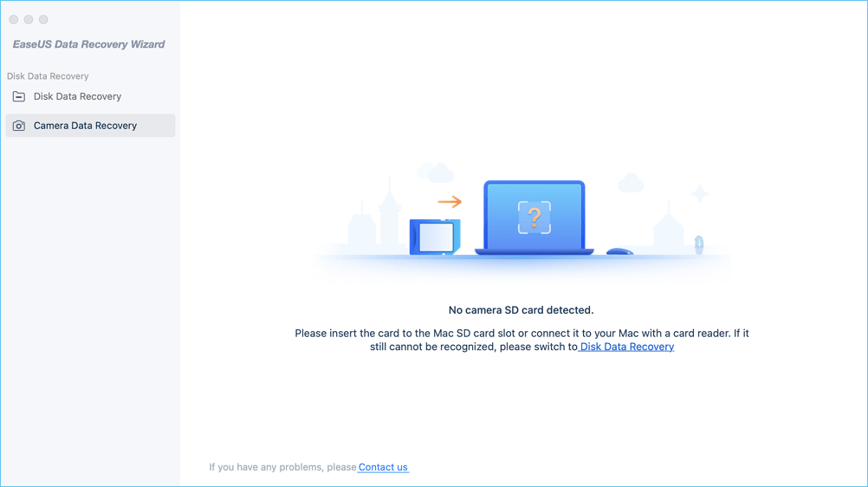
Task: Close the EaseUS window
Action: [x=14, y=19]
